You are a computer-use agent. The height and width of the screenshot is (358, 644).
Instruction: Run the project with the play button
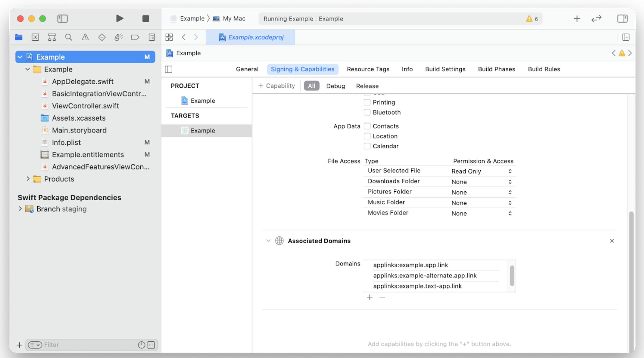coord(120,19)
